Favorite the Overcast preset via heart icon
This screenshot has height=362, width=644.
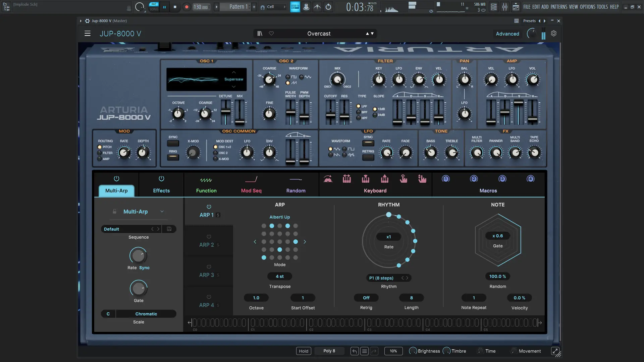[272, 34]
